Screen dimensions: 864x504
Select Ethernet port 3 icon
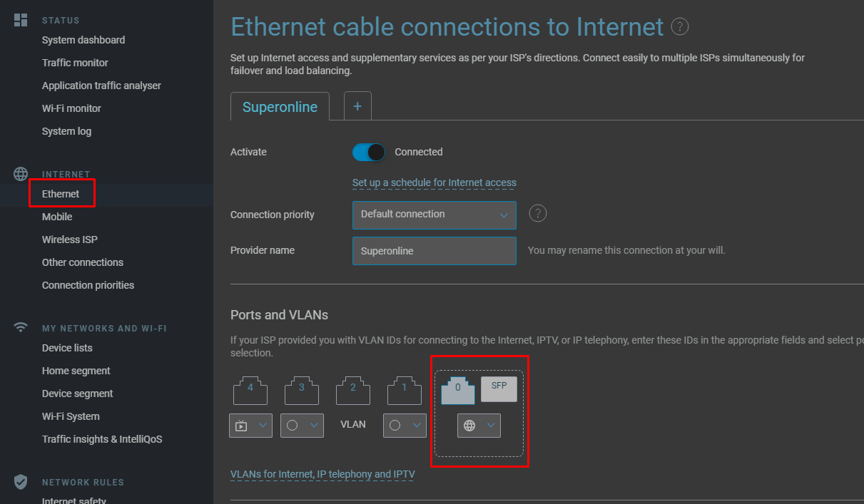coord(302,390)
